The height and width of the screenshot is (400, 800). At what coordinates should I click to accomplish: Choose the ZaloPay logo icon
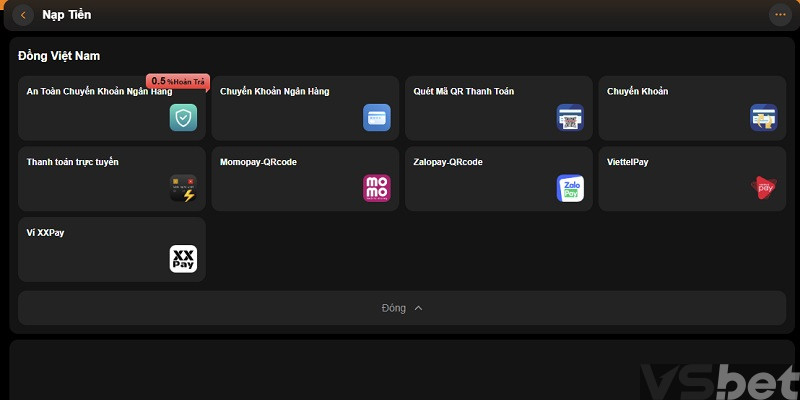pyautogui.click(x=570, y=188)
